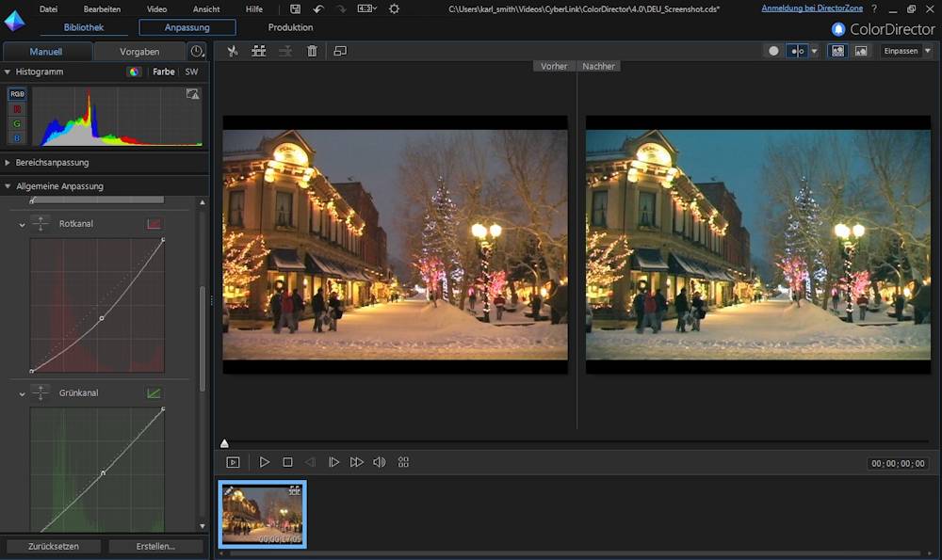The image size is (942, 560).
Task: Toggle the RGB histogram channel button
Action: click(x=17, y=94)
